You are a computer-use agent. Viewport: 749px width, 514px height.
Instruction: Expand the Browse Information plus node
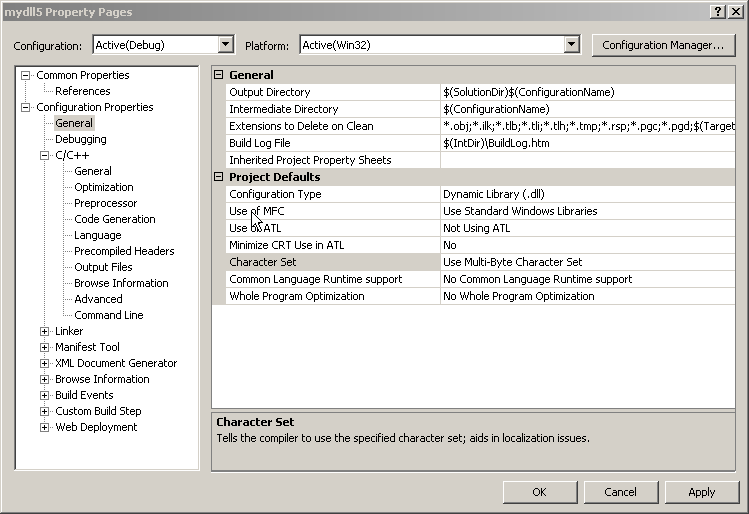coord(44,379)
